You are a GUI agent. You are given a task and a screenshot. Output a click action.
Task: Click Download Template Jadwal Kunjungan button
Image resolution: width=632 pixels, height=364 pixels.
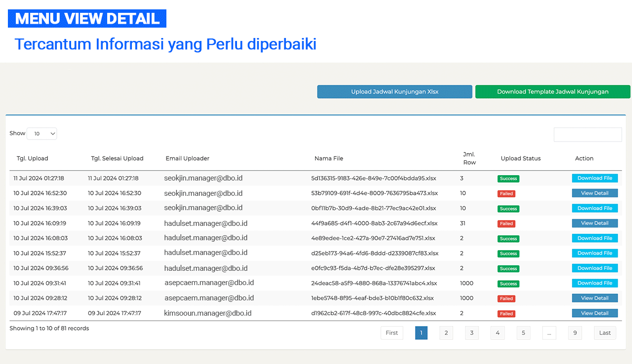pyautogui.click(x=553, y=92)
